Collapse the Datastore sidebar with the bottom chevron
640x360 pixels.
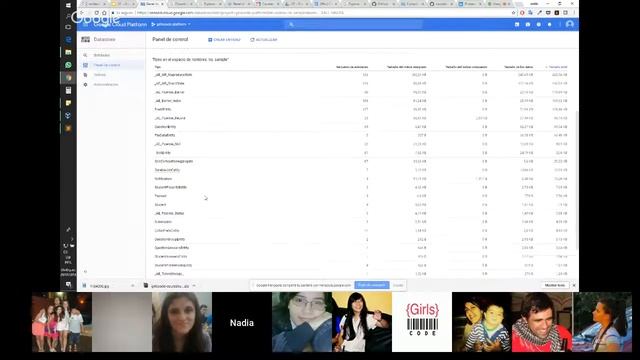(85, 271)
